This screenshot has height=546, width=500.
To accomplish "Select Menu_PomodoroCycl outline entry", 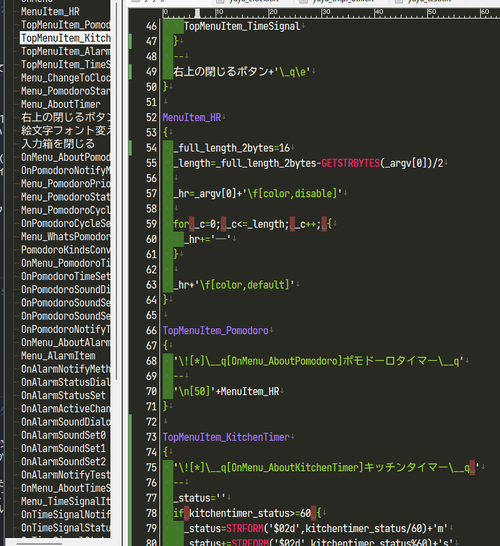I will click(x=65, y=210).
